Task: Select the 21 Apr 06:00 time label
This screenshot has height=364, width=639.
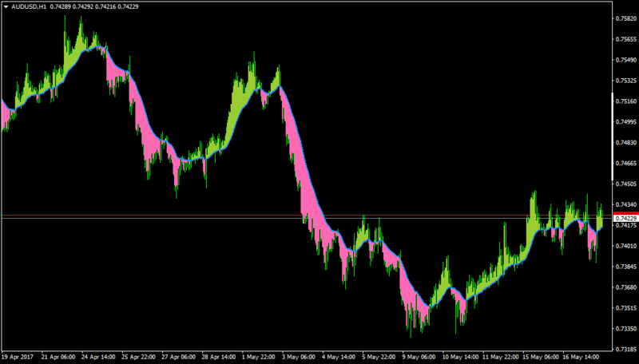Action: coord(58,357)
